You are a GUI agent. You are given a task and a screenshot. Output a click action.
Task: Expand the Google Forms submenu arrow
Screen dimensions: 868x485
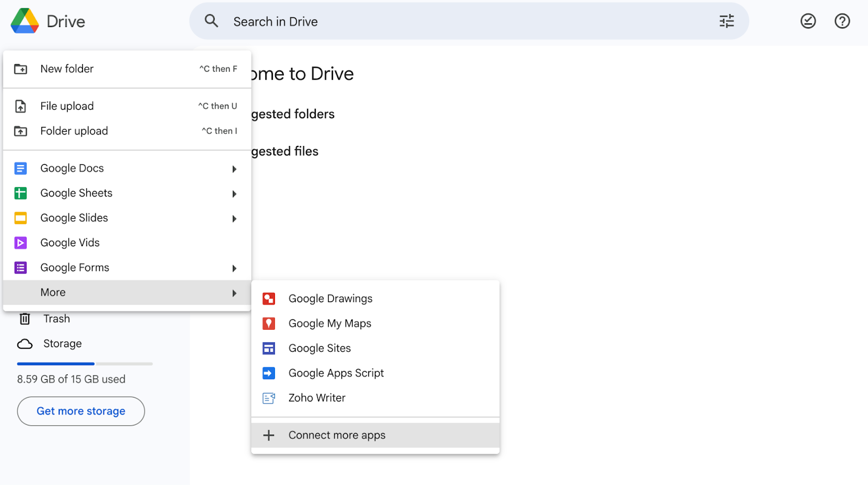[x=234, y=269]
